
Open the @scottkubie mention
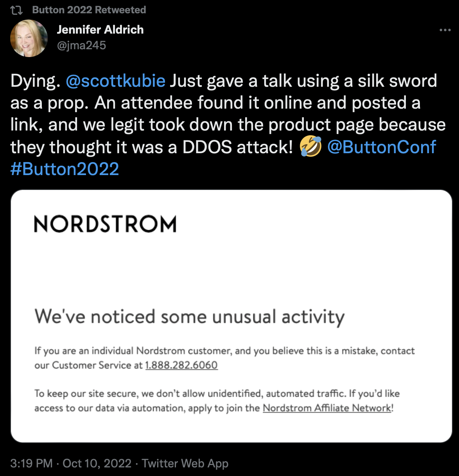[116, 81]
